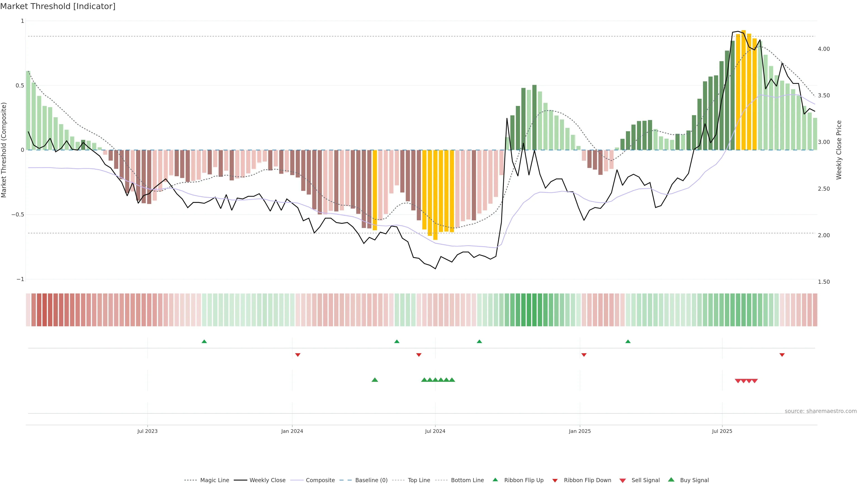Toggle Magic Line legend entry

214,480
